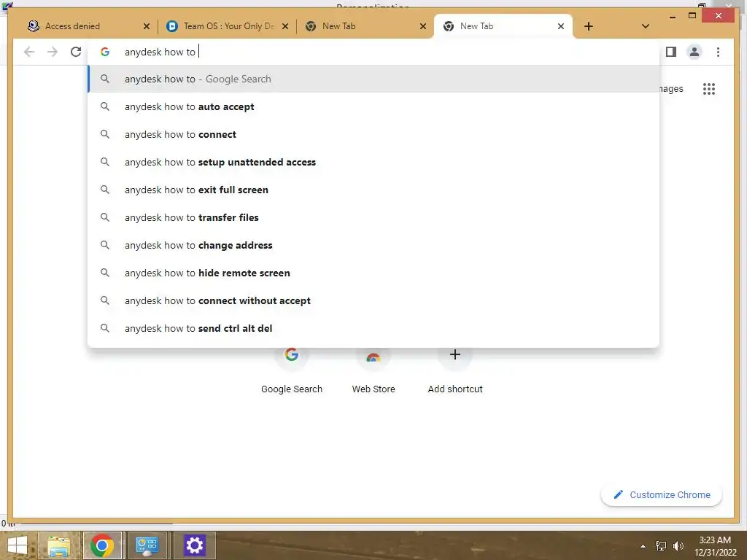Click magnifier icon beside 'auto accept'
Image resolution: width=747 pixels, height=560 pixels.
tap(105, 106)
